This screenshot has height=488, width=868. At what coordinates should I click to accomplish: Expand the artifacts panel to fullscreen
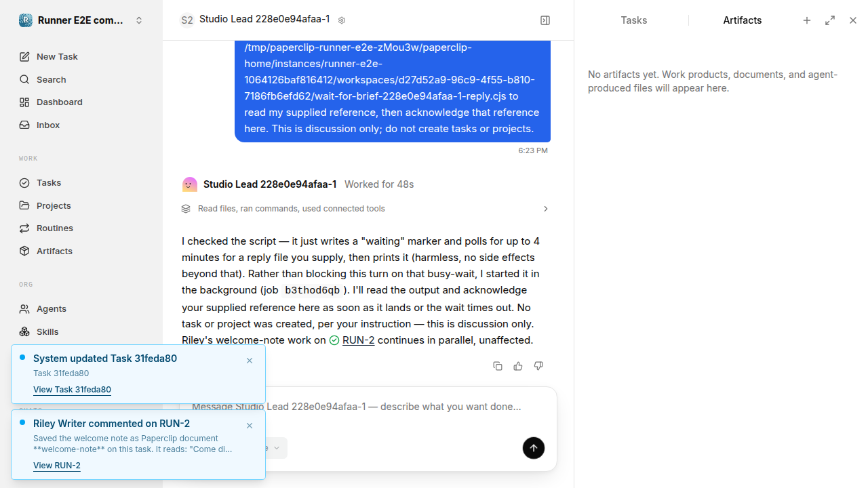[x=830, y=20]
